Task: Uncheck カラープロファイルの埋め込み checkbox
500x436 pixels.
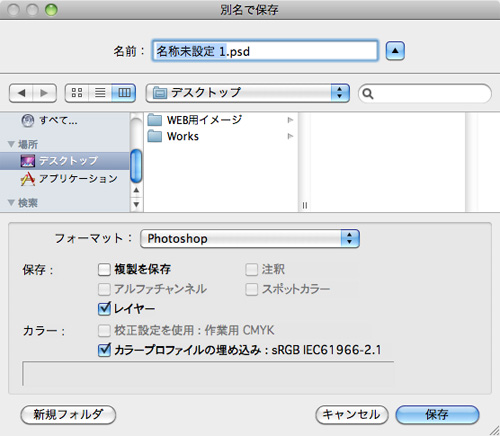Action: [x=104, y=350]
